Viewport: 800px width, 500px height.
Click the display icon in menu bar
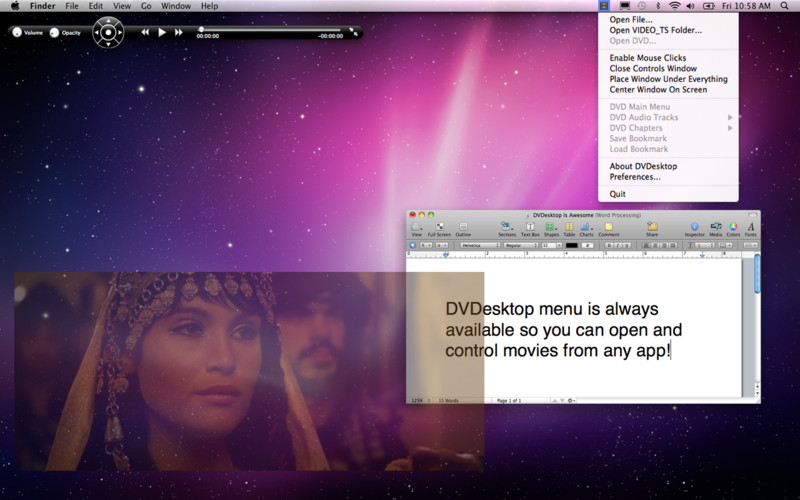625,6
